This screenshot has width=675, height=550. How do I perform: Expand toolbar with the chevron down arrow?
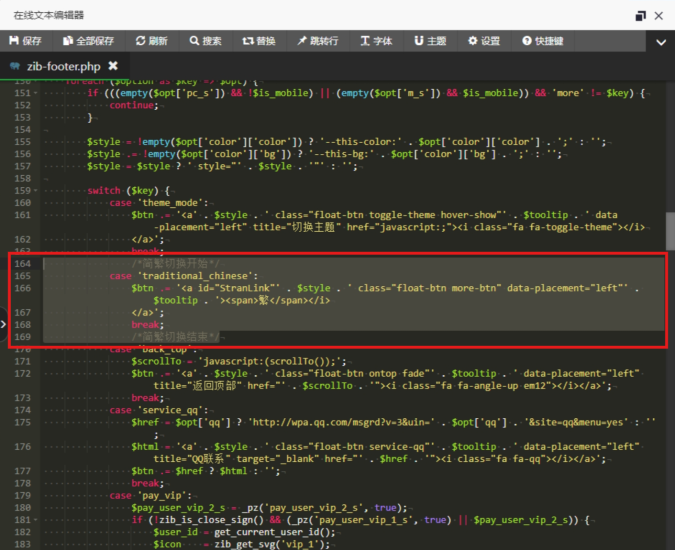pos(661,42)
